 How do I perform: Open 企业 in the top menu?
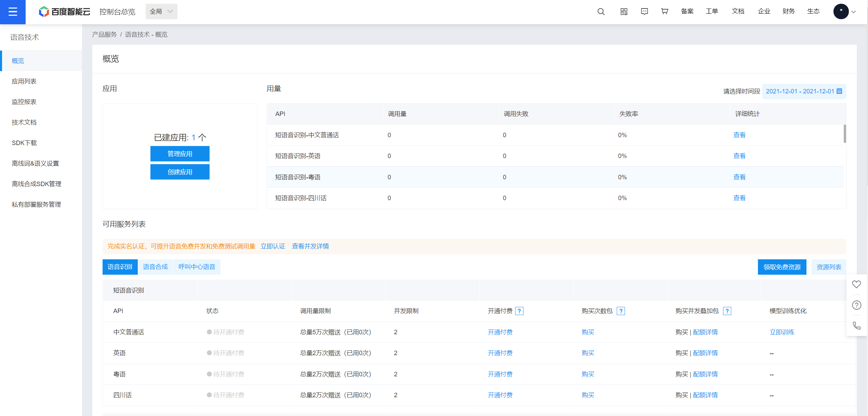[764, 11]
